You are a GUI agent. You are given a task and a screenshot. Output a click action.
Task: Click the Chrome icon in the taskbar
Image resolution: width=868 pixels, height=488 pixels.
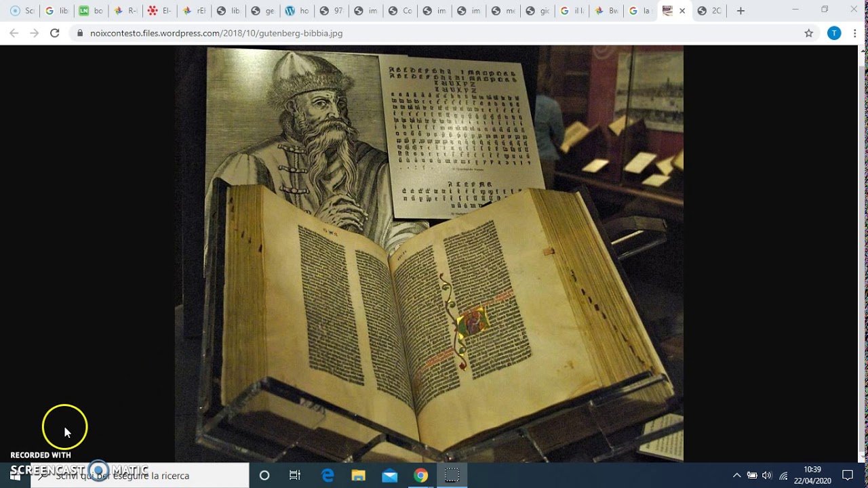click(x=421, y=475)
